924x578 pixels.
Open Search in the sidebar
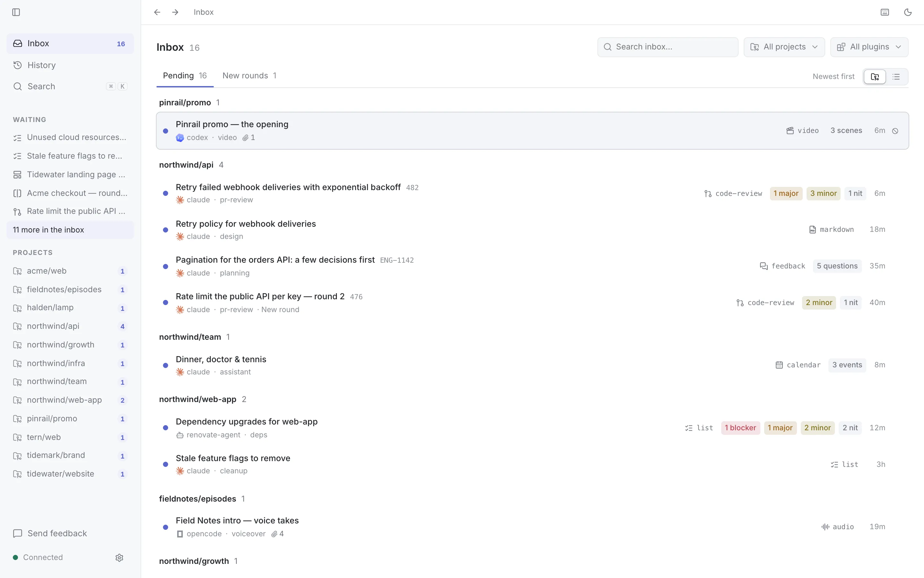70,86
